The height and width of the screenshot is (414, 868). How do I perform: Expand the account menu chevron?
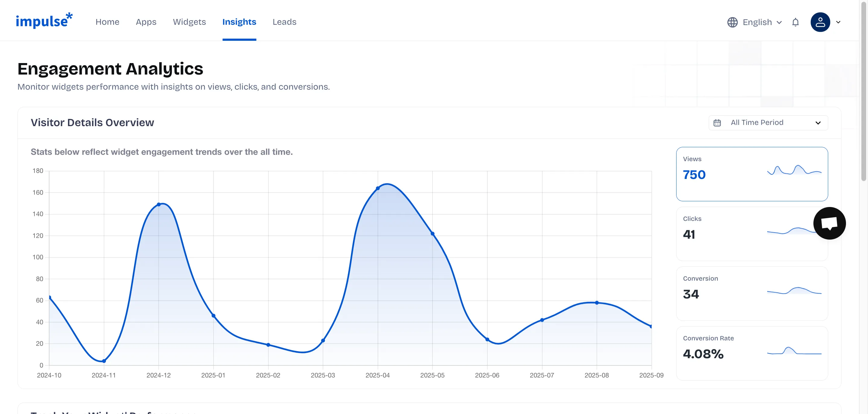pos(838,22)
